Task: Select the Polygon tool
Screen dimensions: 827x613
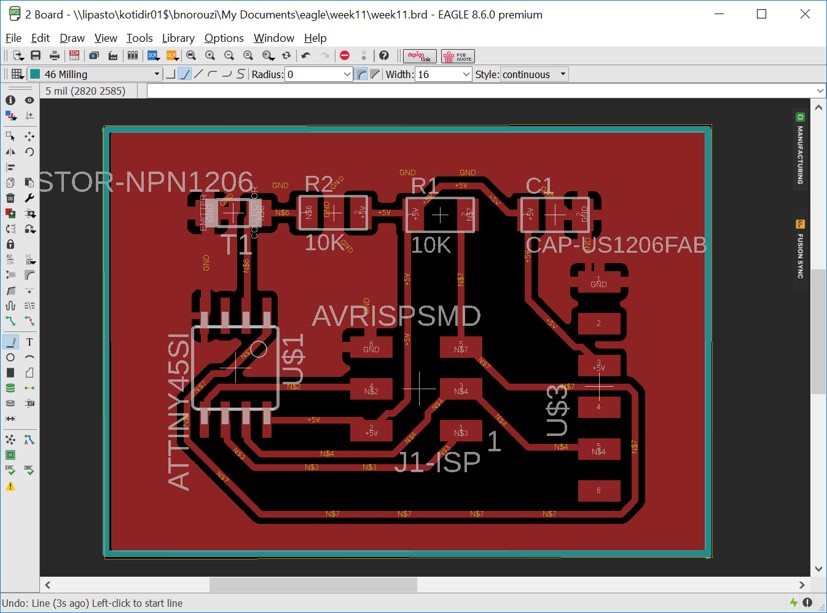Action: 30,372
